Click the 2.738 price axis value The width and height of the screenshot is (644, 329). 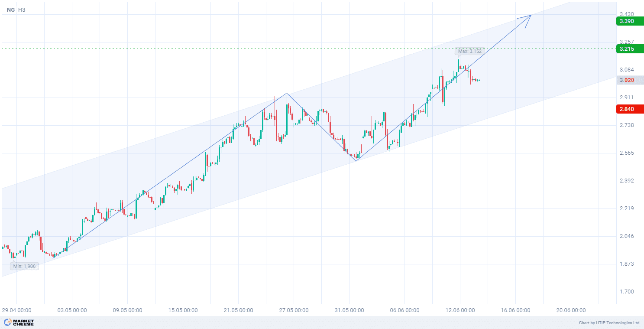(627, 125)
